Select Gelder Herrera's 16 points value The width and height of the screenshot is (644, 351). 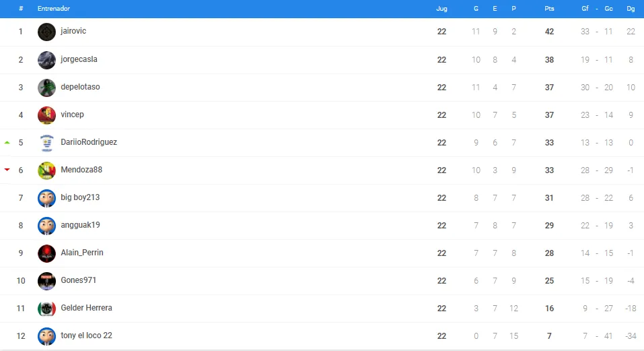tap(549, 309)
